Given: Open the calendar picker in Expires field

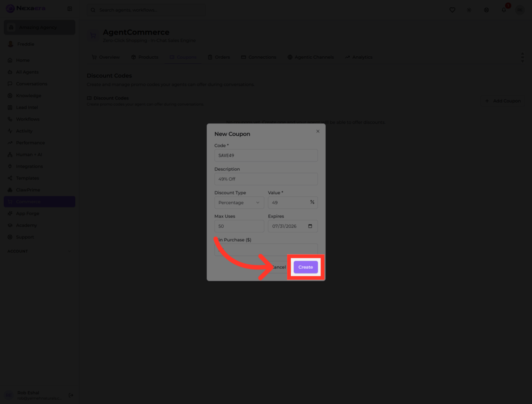Looking at the screenshot, I should point(310,226).
